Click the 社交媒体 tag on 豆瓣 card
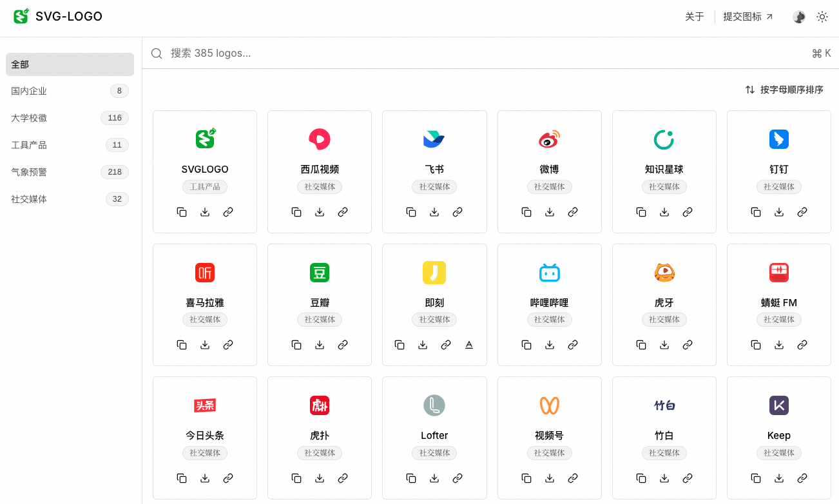Viewport: 839px width, 504px height. click(320, 320)
